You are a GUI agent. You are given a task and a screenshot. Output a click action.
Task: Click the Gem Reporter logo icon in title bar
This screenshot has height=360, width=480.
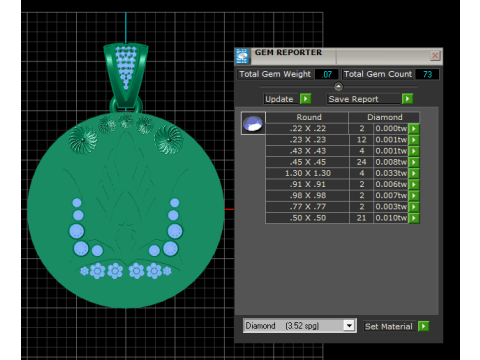pos(242,56)
